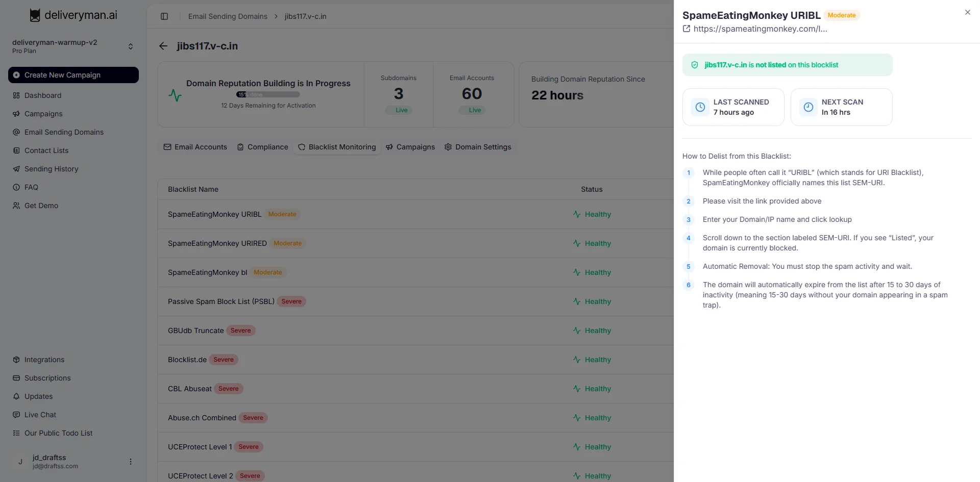Image resolution: width=980 pixels, height=482 pixels.
Task: Click the deliveryman.ai logo icon
Action: click(x=35, y=15)
